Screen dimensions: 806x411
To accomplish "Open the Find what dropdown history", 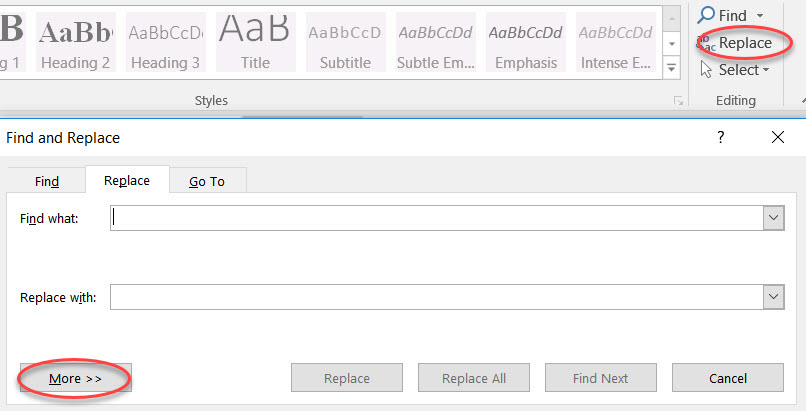I will click(772, 218).
